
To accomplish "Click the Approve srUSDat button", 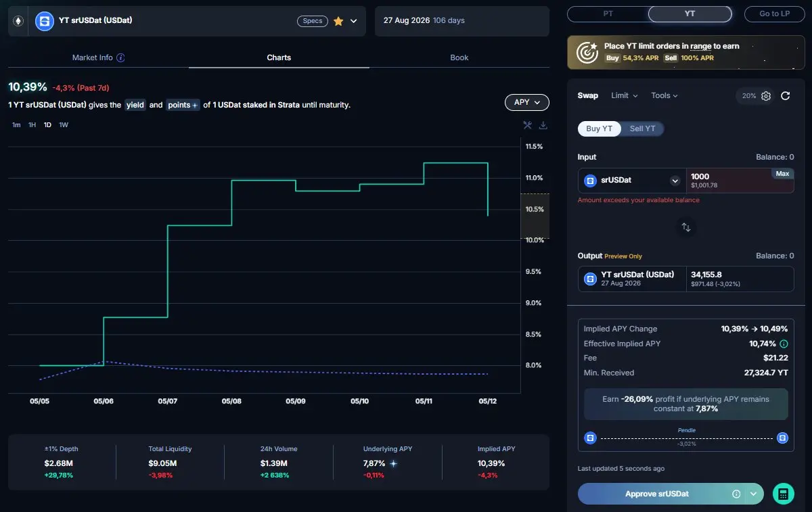I will 656,494.
